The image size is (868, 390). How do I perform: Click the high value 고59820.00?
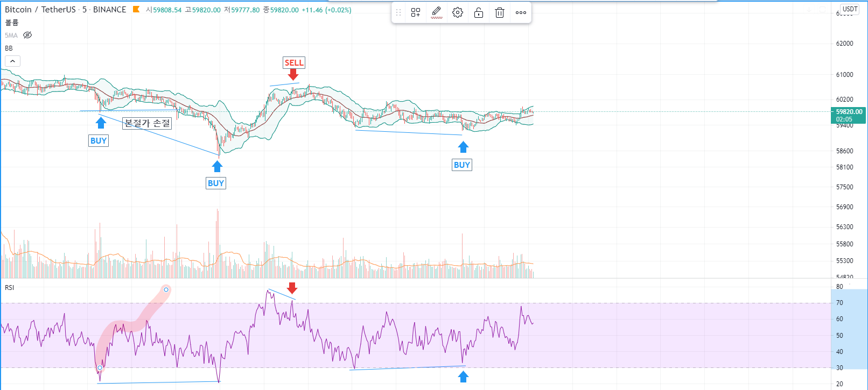202,10
